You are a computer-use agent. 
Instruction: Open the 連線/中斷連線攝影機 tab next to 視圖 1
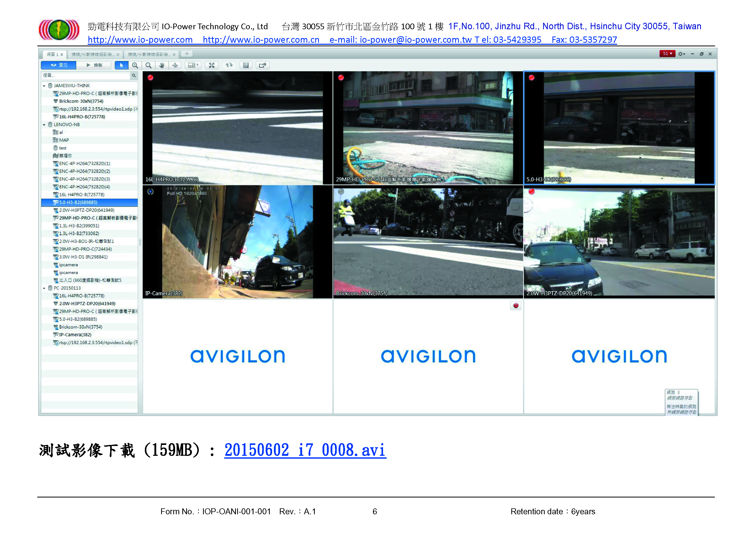95,54
